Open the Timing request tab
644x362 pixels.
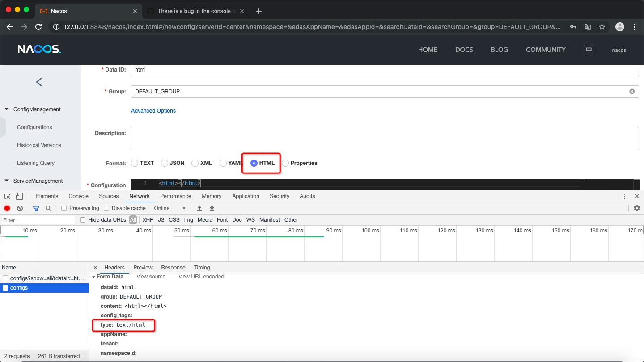[202, 268]
